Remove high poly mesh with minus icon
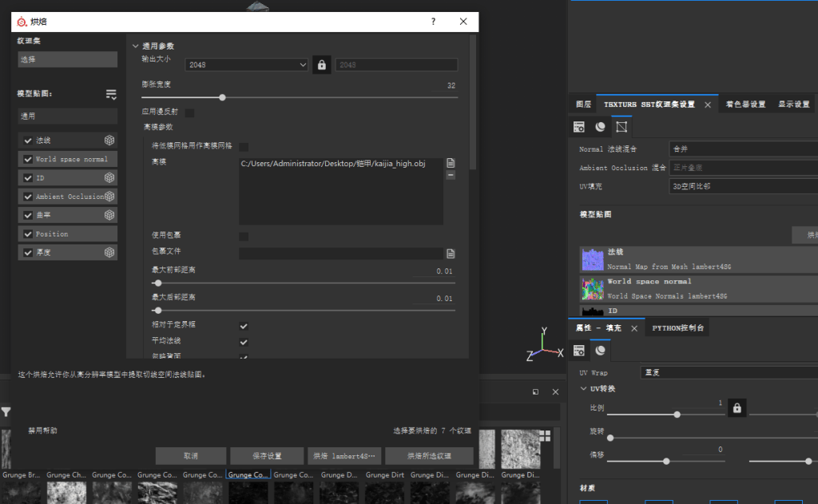 pos(451,175)
